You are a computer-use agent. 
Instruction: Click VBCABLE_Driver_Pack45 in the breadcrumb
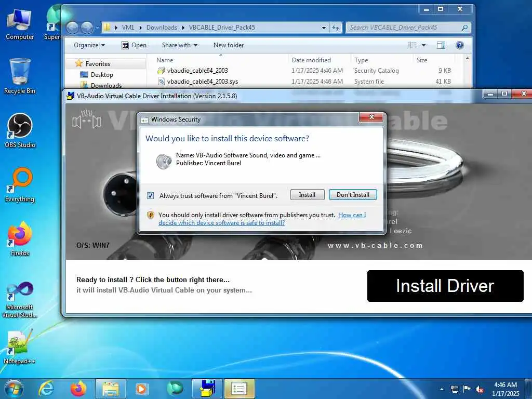click(222, 28)
